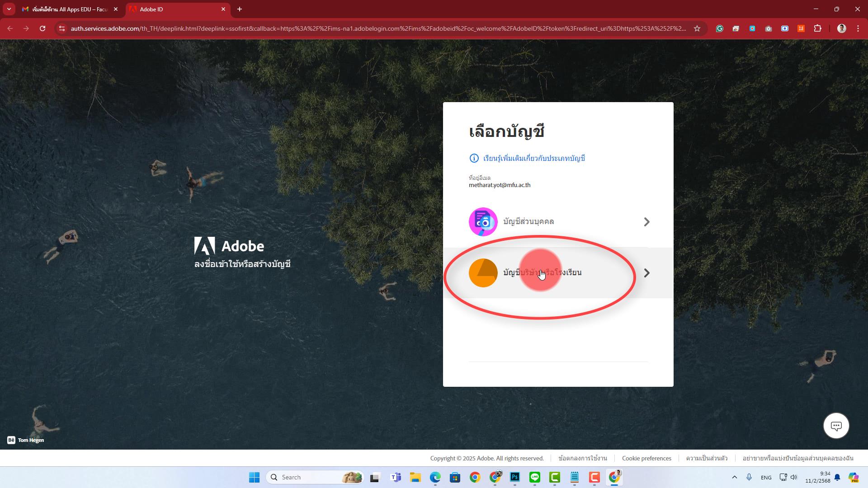The image size is (868, 488).
Task: Open a new browser tab
Action: pyautogui.click(x=240, y=9)
